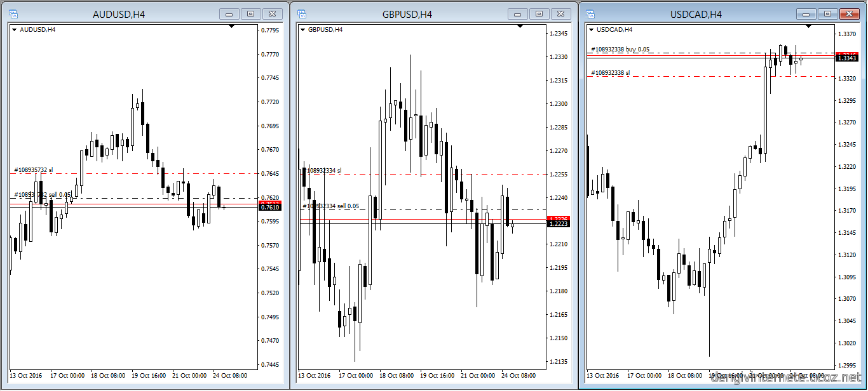Open the dropdown arrow beside AUDUSD,H4 label
The image size is (868, 391).
[15, 29]
